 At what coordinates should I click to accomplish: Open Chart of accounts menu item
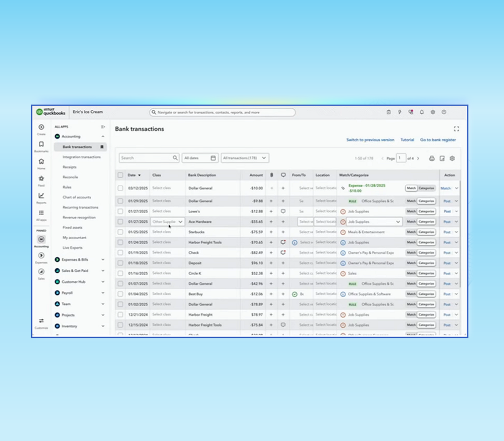pyautogui.click(x=77, y=197)
